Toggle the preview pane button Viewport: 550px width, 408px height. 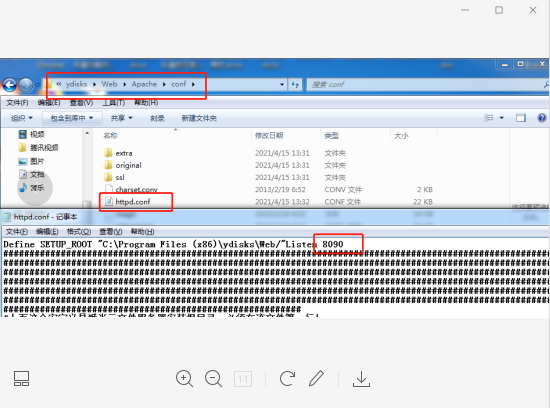(521, 118)
